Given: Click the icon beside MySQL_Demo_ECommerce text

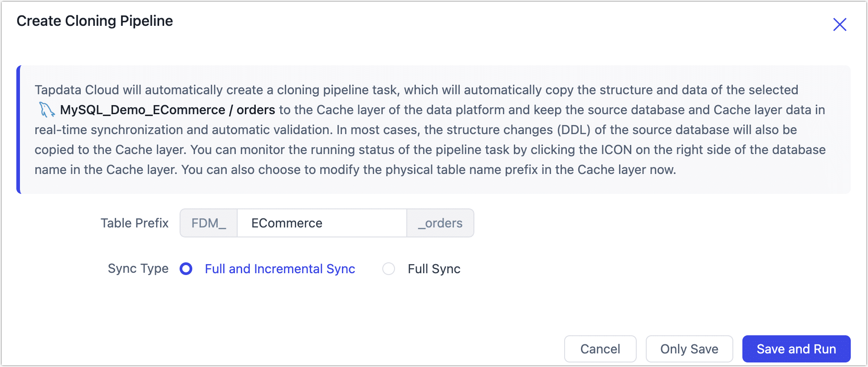Looking at the screenshot, I should point(47,109).
